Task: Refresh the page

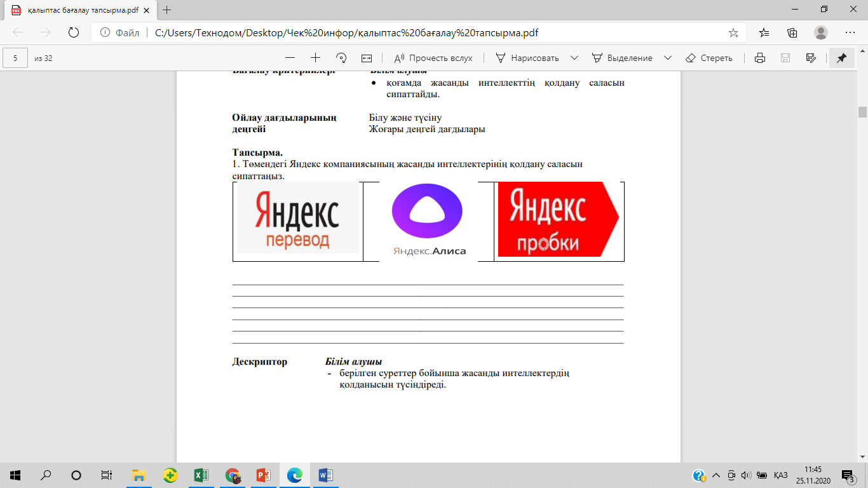Action: coord(73,32)
